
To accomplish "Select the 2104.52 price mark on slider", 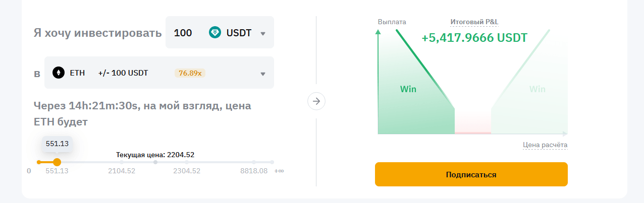I will tap(122, 162).
